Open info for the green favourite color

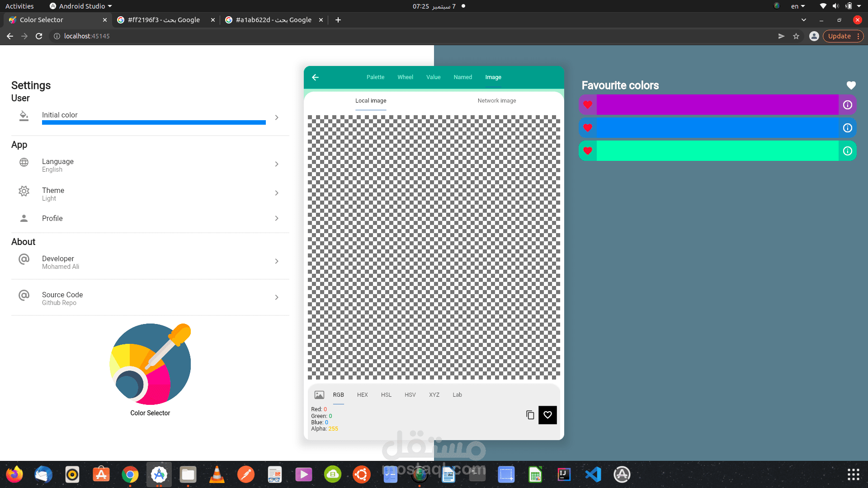point(848,151)
